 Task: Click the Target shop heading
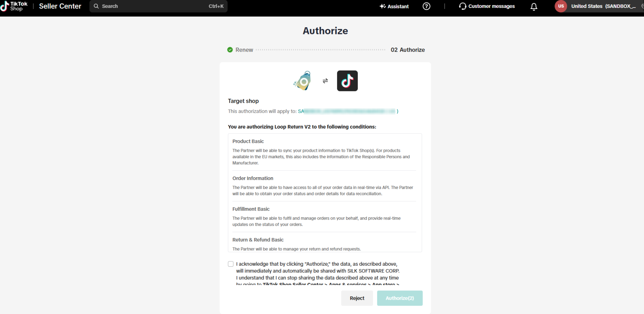point(243,101)
